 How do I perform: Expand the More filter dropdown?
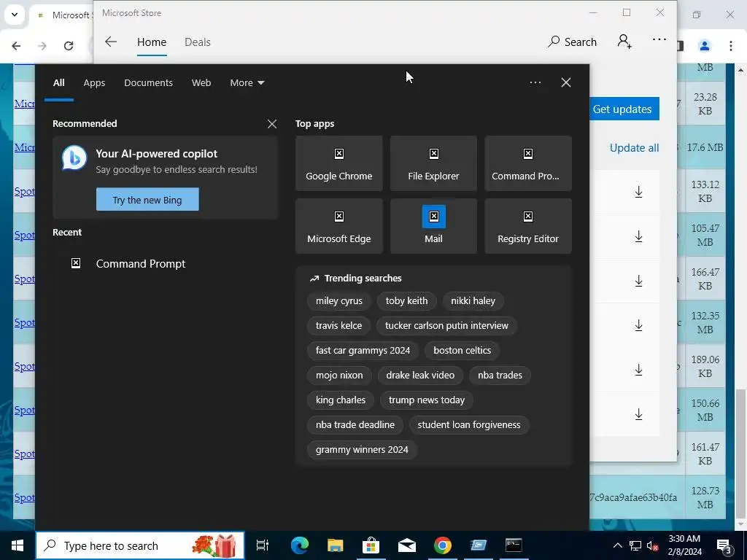pos(247,83)
